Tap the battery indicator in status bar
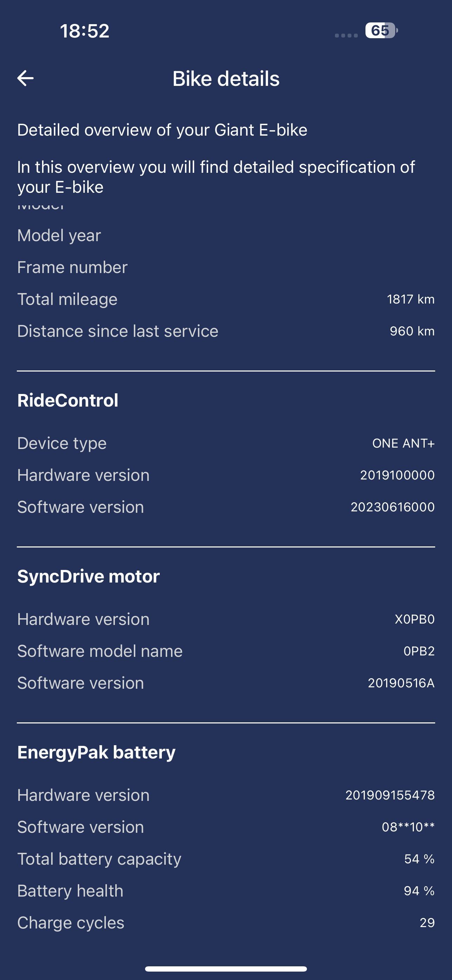Screen dimensions: 452x980 [382, 30]
